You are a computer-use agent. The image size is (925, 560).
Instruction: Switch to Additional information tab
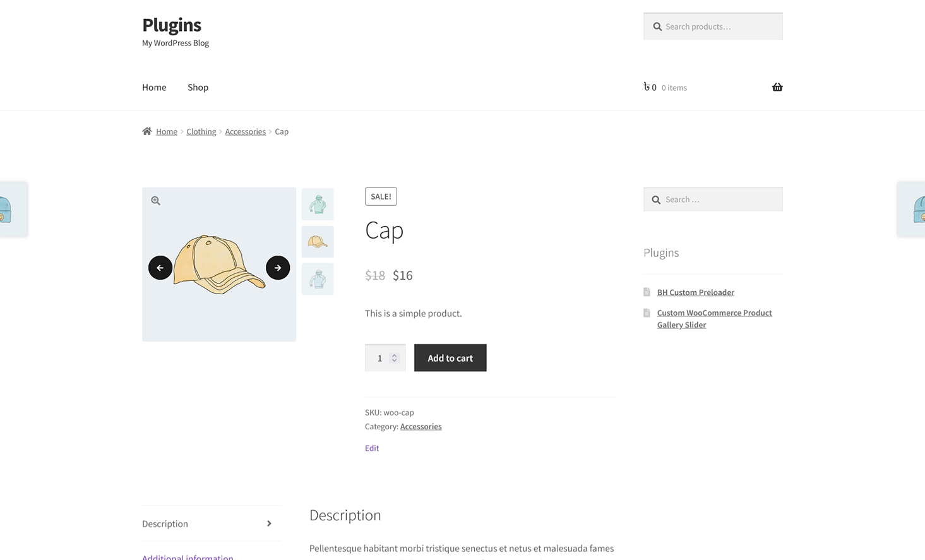click(188, 556)
